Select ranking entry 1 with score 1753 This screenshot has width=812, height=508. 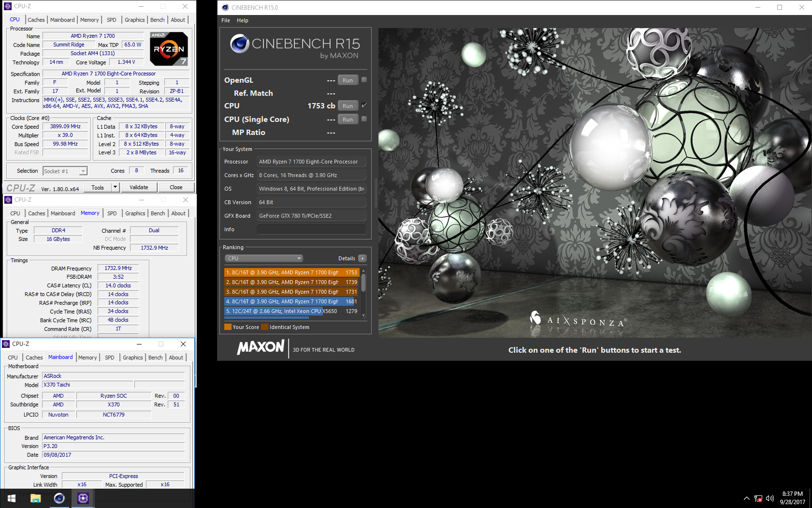tap(291, 272)
